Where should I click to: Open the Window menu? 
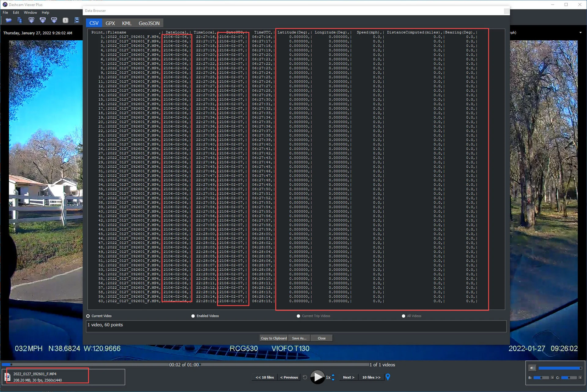pos(30,13)
